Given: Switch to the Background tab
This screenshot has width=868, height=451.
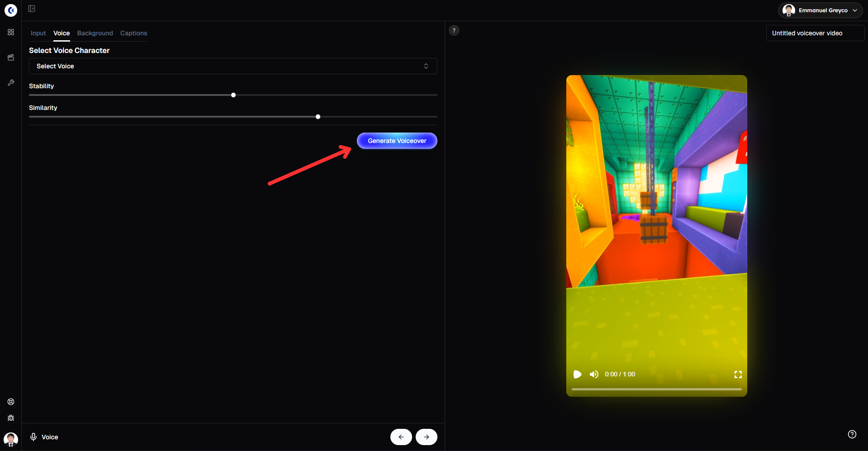Looking at the screenshot, I should tap(95, 33).
